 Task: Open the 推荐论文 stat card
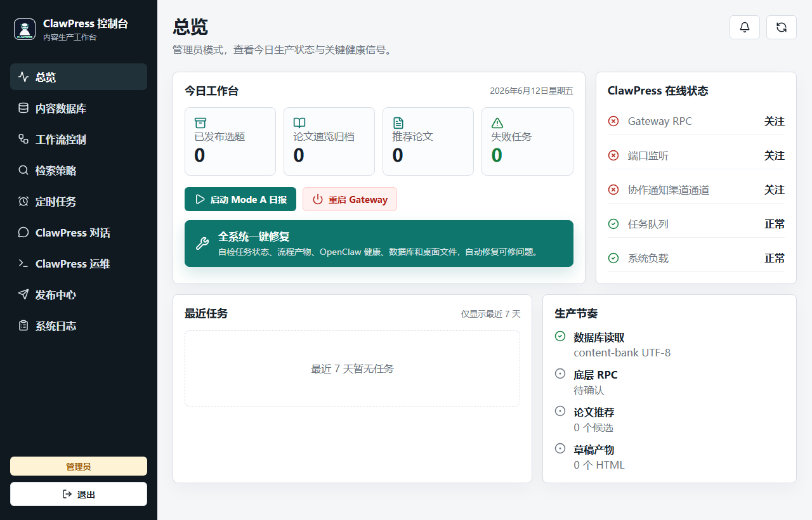[428, 141]
